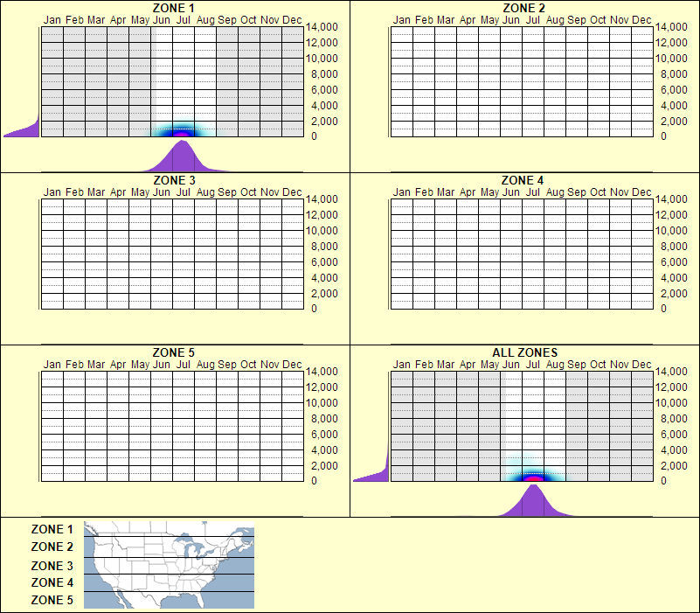700x613 pixels.
Task: Select the Jul month label in ZONE 1
Action: [183, 19]
